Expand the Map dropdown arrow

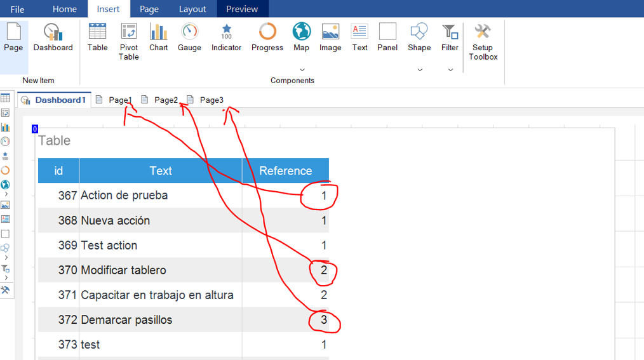(x=302, y=70)
